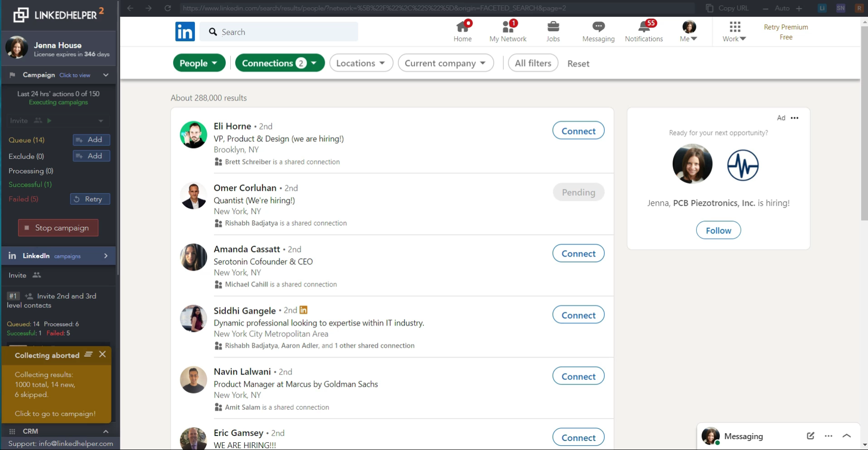Switch to the R tab icon
Image resolution: width=868 pixels, height=450 pixels.
coord(859,8)
